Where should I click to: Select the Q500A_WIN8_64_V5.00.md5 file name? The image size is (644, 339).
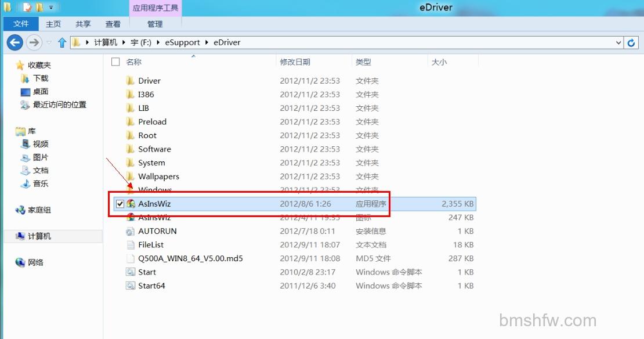(x=190, y=258)
